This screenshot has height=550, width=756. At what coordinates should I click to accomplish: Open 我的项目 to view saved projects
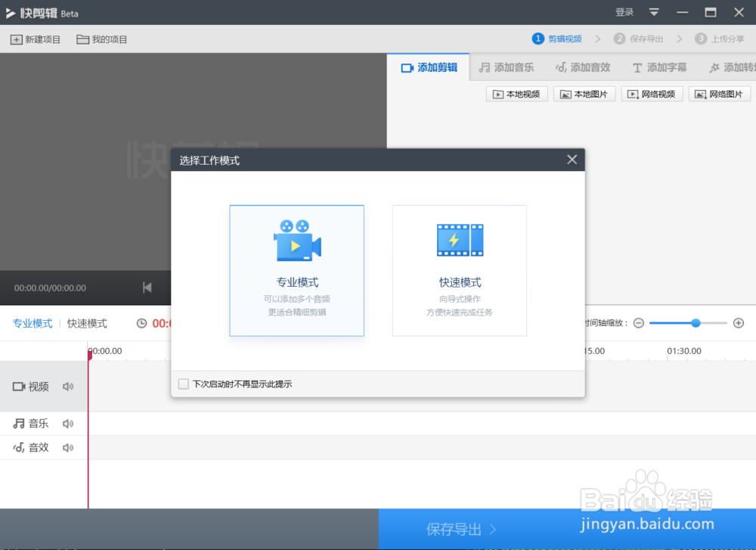pyautogui.click(x=80, y=39)
